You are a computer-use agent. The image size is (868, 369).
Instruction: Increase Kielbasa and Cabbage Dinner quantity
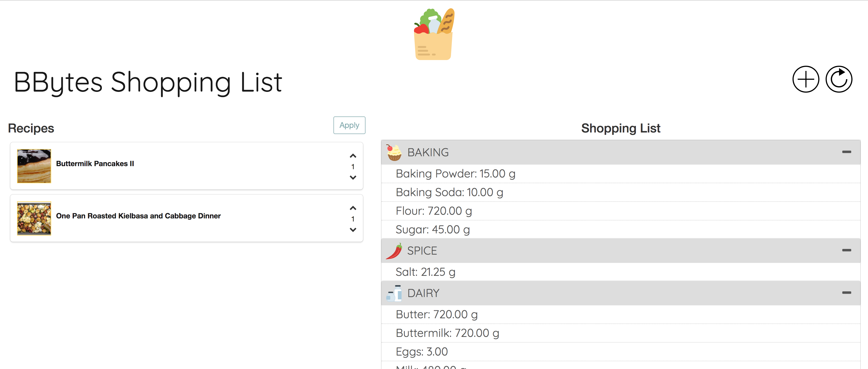353,208
